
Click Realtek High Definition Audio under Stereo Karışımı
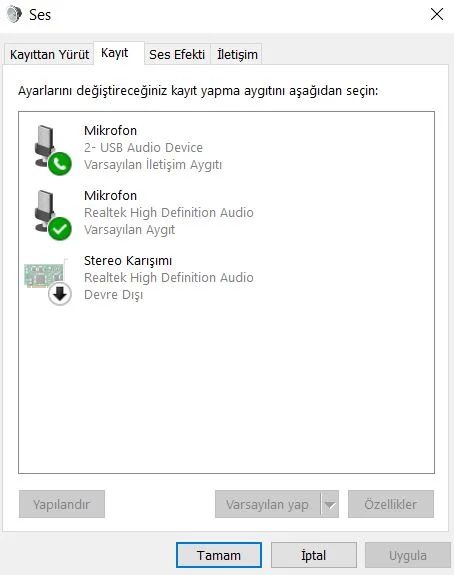coord(169,278)
